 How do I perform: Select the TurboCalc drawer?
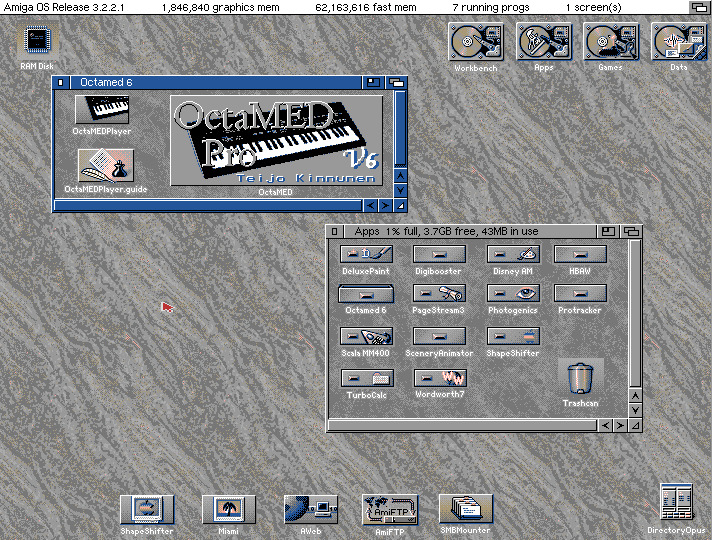coord(367,378)
